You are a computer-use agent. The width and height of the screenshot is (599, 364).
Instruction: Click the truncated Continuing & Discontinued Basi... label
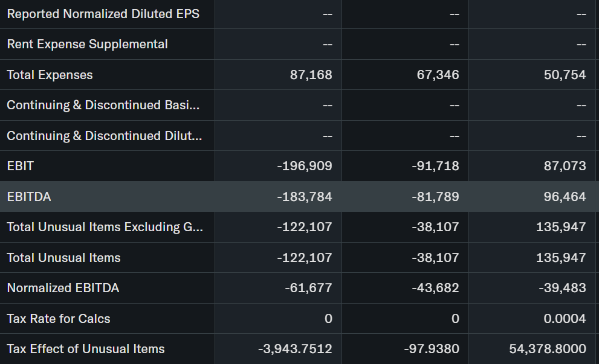(x=103, y=105)
